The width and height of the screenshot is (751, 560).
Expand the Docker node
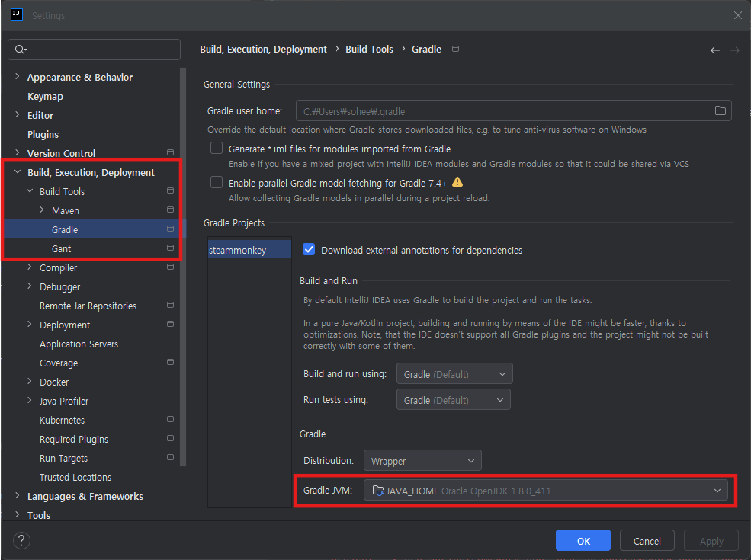30,381
